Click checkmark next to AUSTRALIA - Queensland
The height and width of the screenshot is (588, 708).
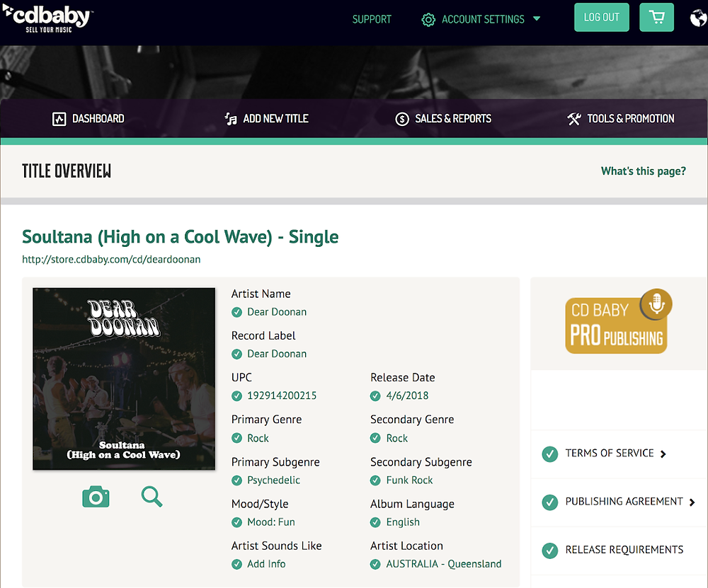pos(375,564)
